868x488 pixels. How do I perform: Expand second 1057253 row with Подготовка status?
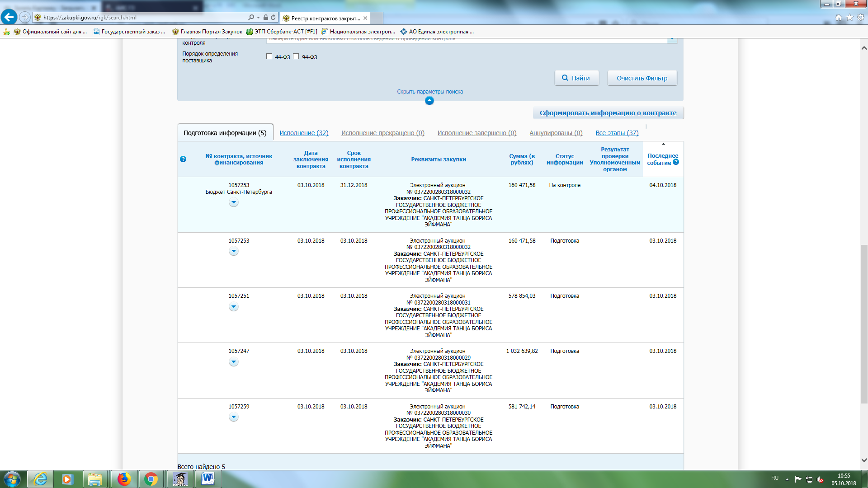(x=233, y=252)
